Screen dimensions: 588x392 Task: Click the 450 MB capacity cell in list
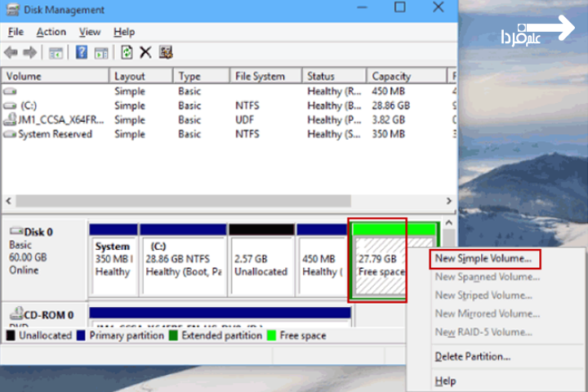[x=389, y=91]
